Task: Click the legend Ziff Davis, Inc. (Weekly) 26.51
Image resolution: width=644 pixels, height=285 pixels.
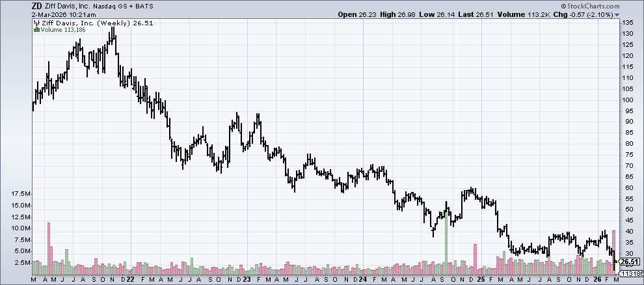Action: point(98,23)
